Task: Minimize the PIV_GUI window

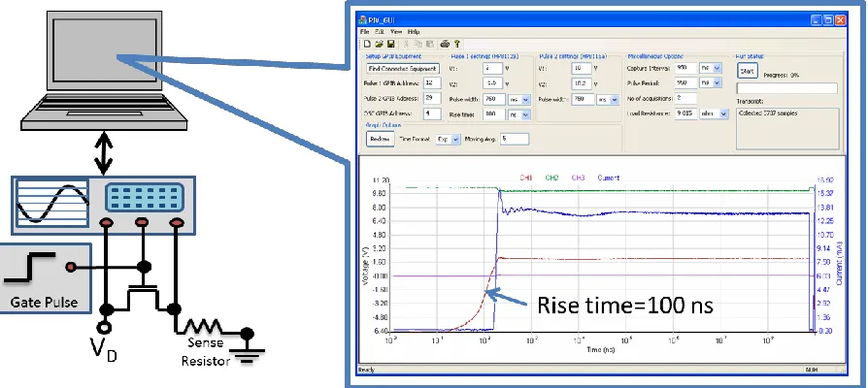Action: [817, 20]
